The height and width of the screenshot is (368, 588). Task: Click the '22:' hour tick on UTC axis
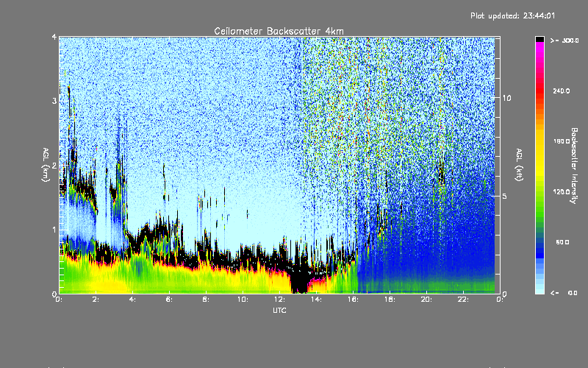[x=464, y=300]
